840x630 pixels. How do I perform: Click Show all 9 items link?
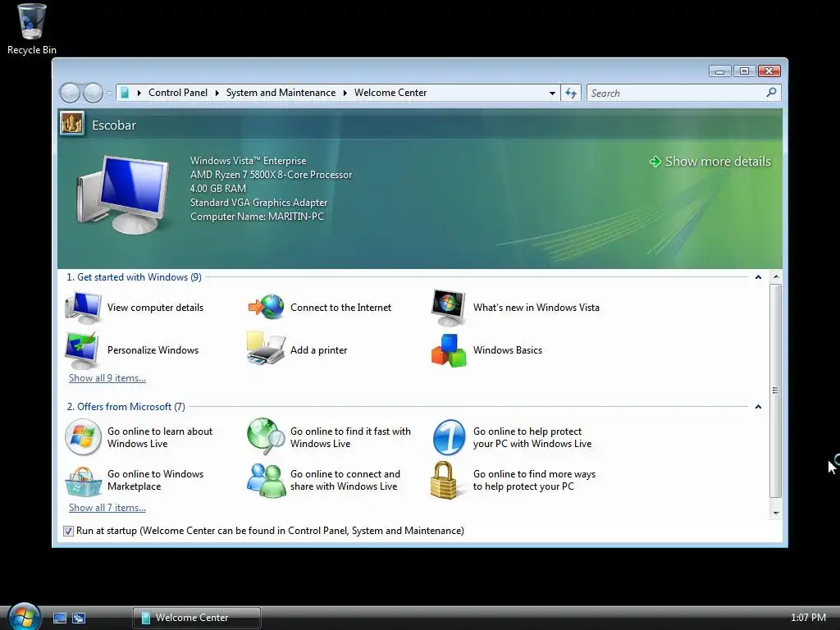107,378
